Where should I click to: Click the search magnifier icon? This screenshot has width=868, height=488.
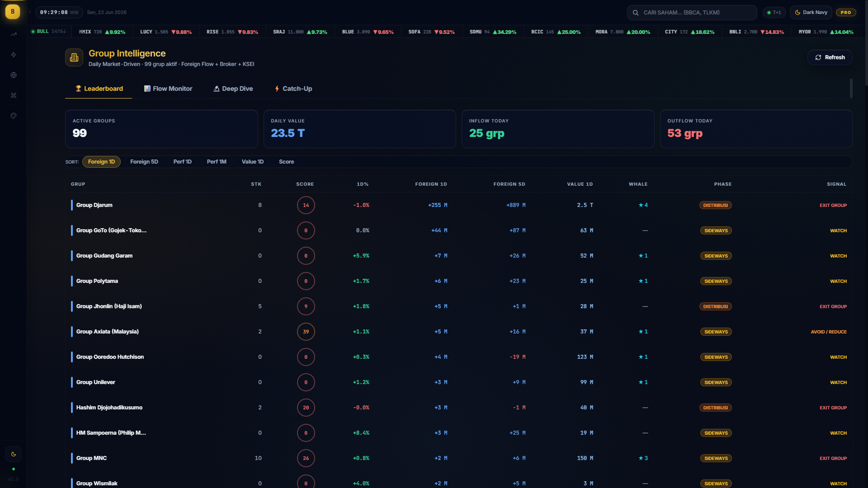point(636,13)
